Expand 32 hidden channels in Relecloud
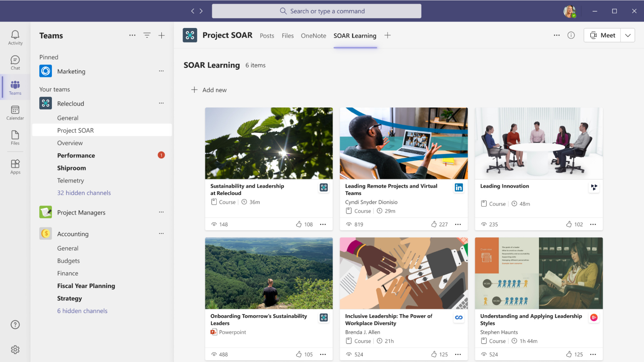This screenshot has height=362, width=644. pos(84,193)
